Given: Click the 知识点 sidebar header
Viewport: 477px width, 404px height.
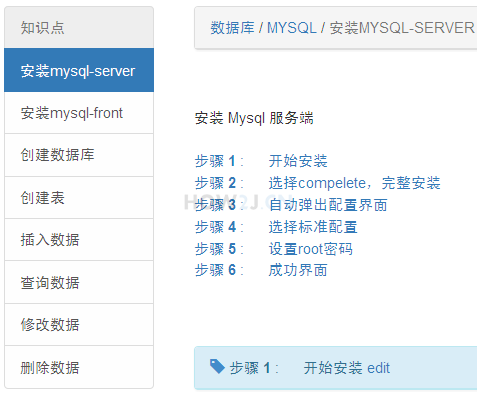Looking at the screenshot, I should (x=79, y=27).
